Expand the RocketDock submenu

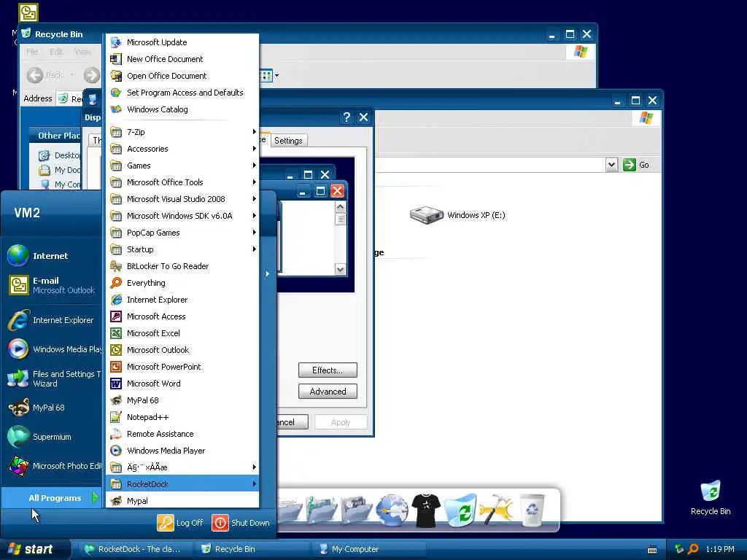(182, 484)
